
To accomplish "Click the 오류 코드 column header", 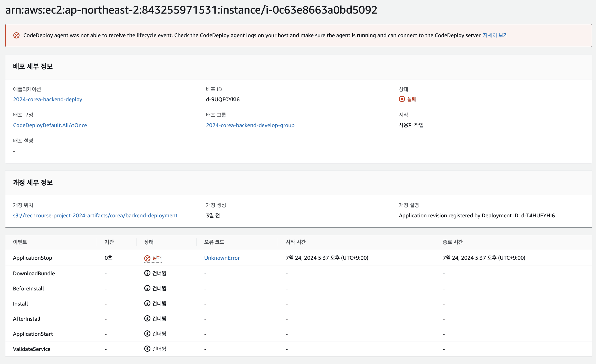I will click(214, 242).
